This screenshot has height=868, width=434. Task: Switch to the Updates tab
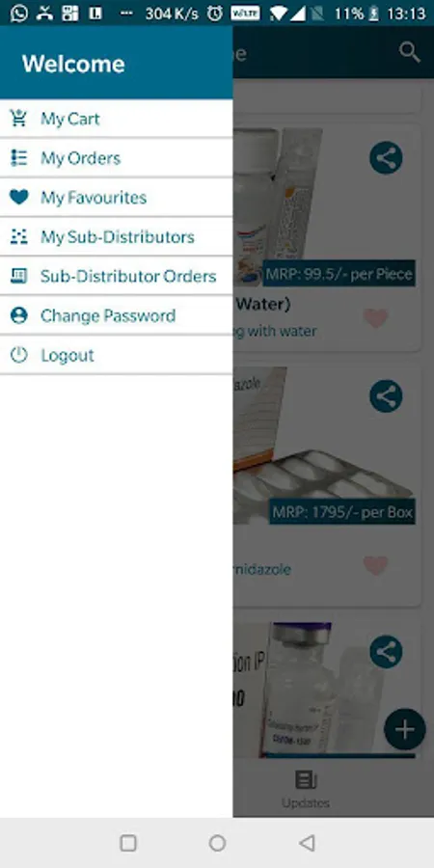pyautogui.click(x=306, y=789)
